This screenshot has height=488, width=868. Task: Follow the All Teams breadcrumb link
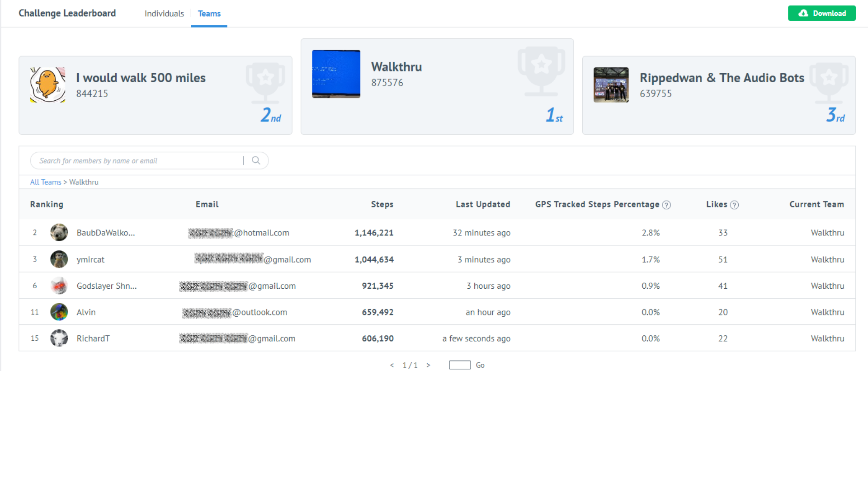click(46, 182)
